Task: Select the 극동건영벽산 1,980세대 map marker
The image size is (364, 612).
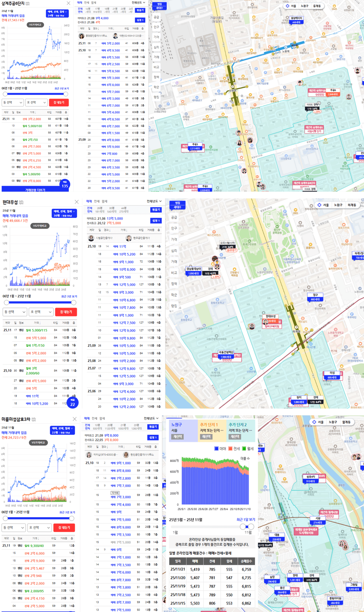Action: click(x=226, y=355)
